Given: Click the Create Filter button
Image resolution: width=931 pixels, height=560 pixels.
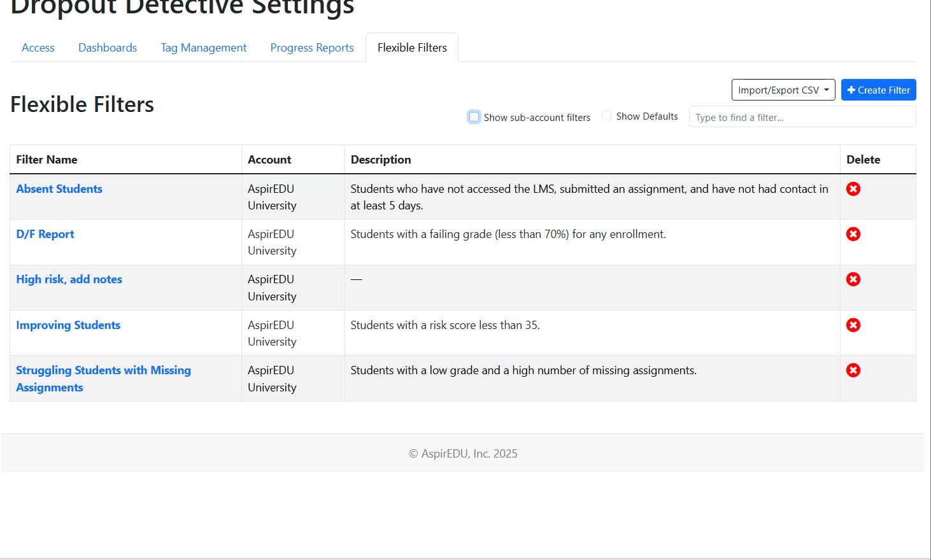Looking at the screenshot, I should coord(878,90).
